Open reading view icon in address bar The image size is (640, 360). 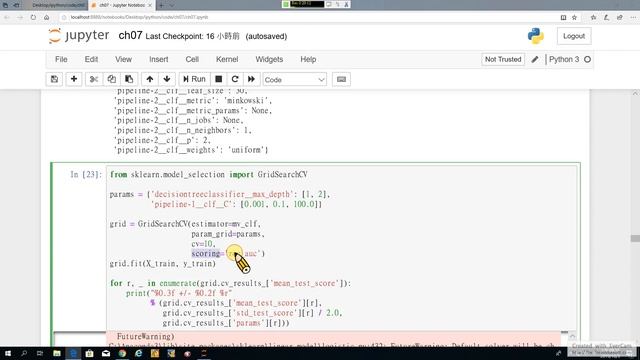[563, 17]
